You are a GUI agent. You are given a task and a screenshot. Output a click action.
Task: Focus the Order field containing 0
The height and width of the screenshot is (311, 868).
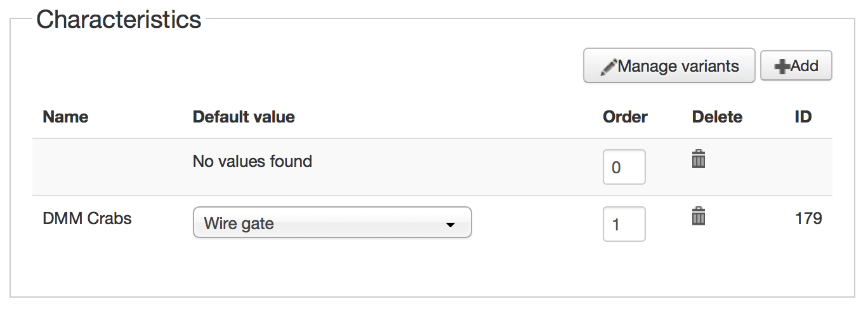tap(624, 168)
